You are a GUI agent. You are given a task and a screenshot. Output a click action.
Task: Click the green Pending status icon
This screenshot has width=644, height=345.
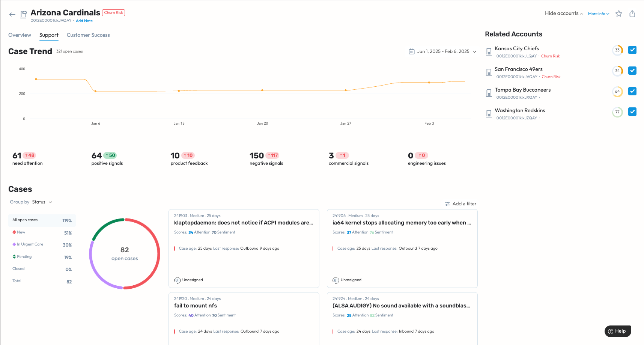14,257
